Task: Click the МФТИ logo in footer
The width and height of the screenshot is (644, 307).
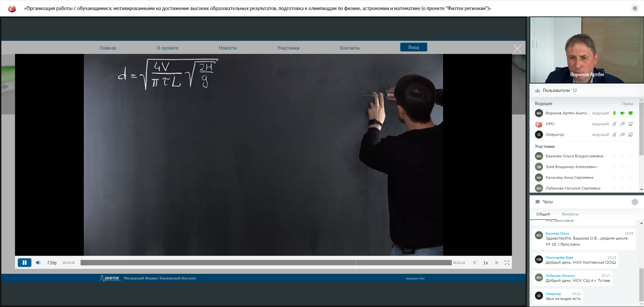Action: [x=110, y=278]
